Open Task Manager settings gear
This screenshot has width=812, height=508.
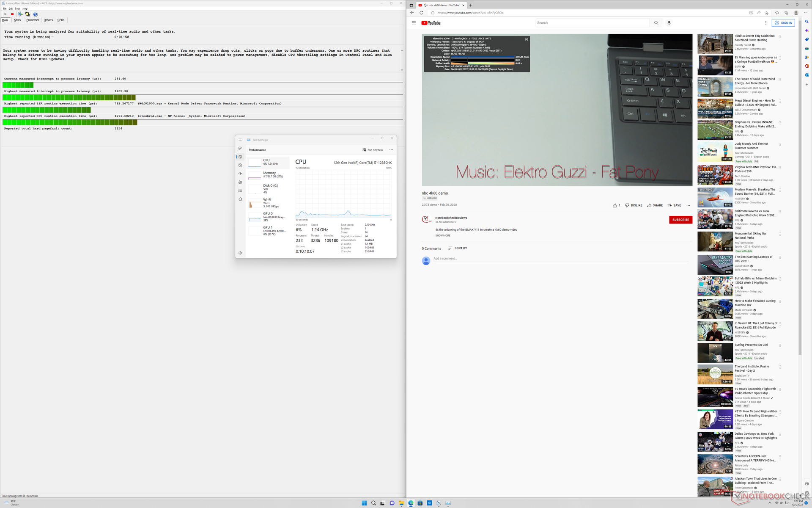240,253
